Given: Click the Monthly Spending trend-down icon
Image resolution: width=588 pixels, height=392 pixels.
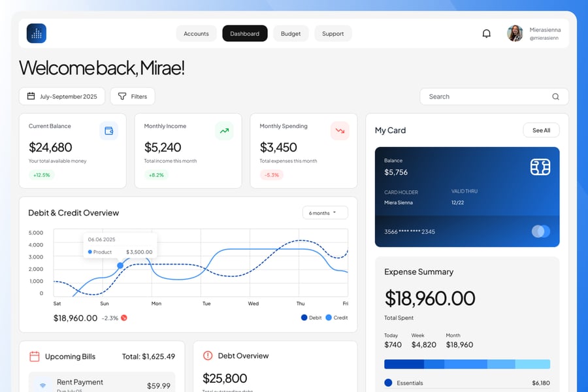Looking at the screenshot, I should tap(340, 131).
